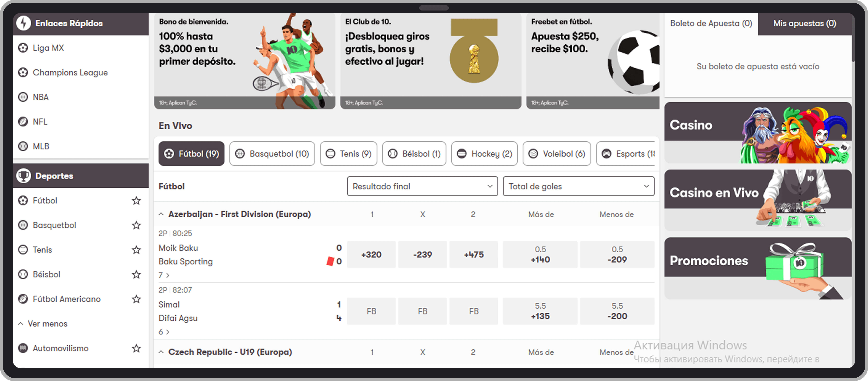This screenshot has height=381, width=868.
Task: Click the trophy icon beside Deportes
Action: (x=24, y=176)
